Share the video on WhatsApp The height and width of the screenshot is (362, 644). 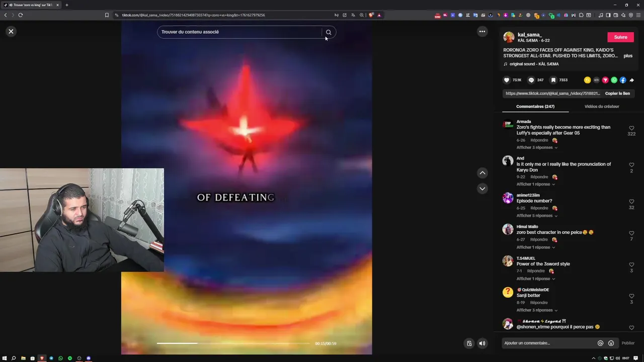coord(614,80)
